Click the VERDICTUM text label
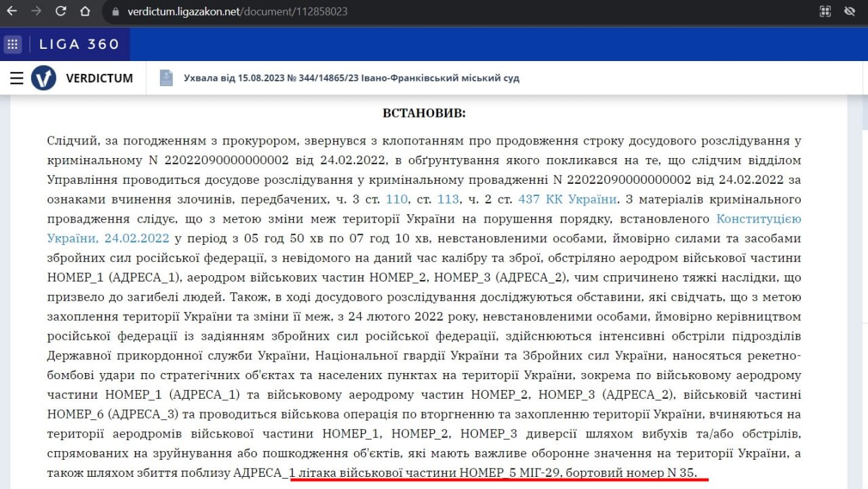This screenshot has height=489, width=868. (99, 78)
